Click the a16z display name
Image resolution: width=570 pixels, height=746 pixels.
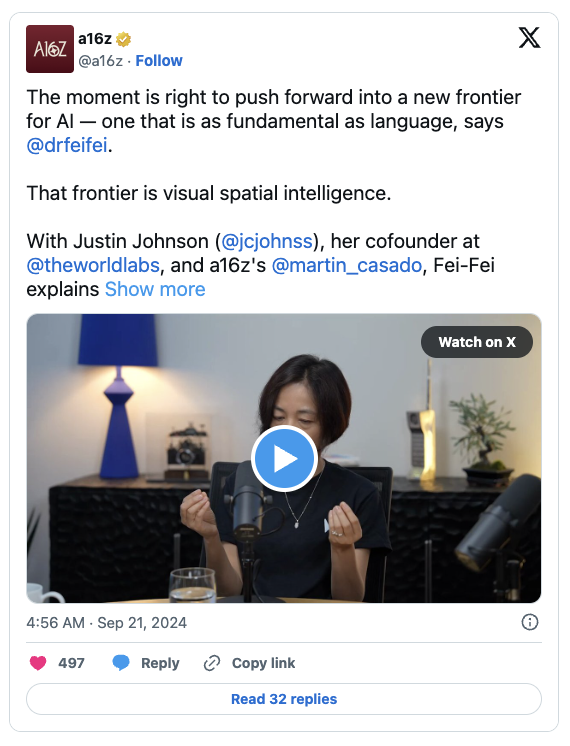point(95,39)
